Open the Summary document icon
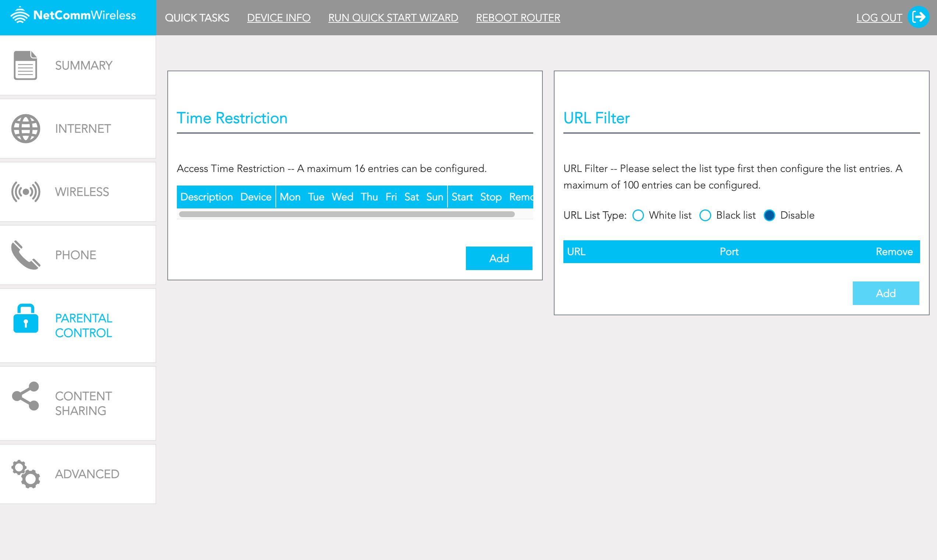937x560 pixels. 25,65
